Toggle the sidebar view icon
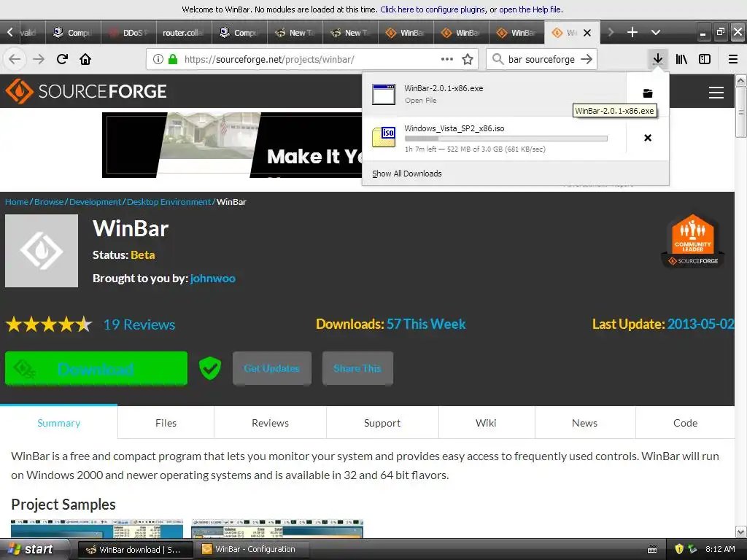 point(705,59)
